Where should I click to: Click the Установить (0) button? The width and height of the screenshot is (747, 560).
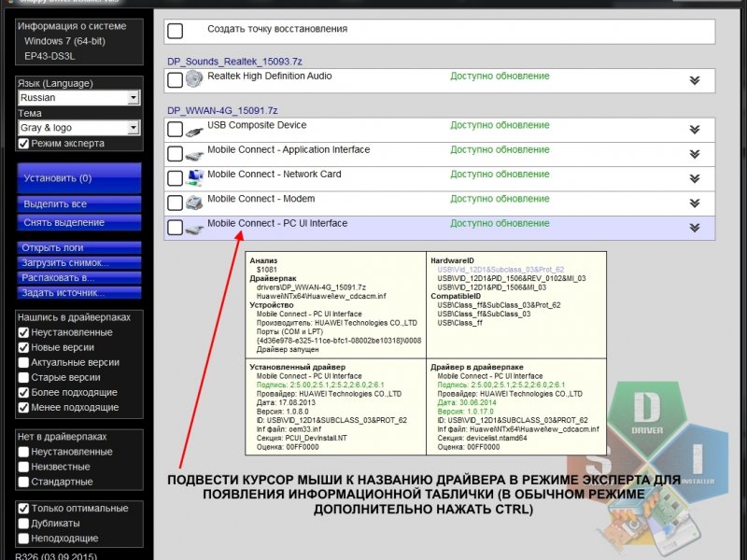tap(79, 178)
